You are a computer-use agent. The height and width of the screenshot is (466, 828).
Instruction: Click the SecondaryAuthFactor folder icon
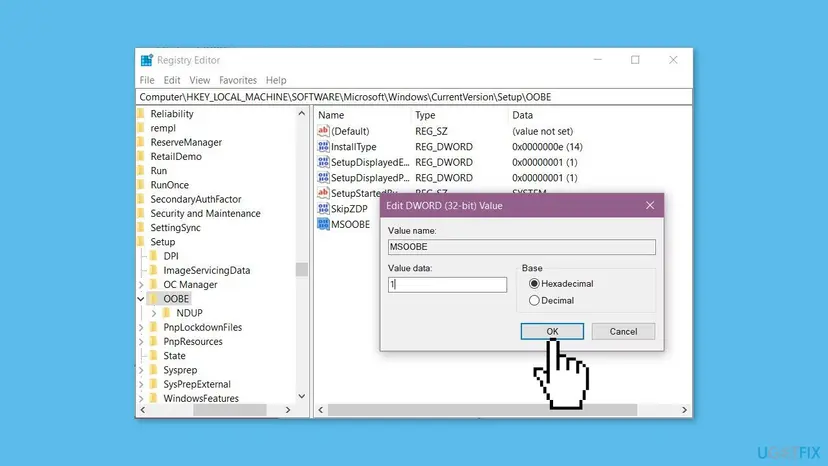point(140,199)
